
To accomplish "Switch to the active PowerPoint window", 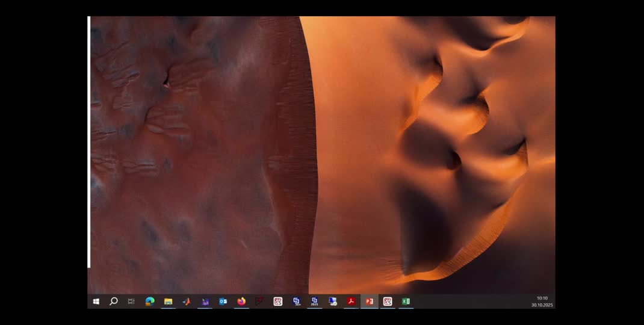I will tap(370, 302).
